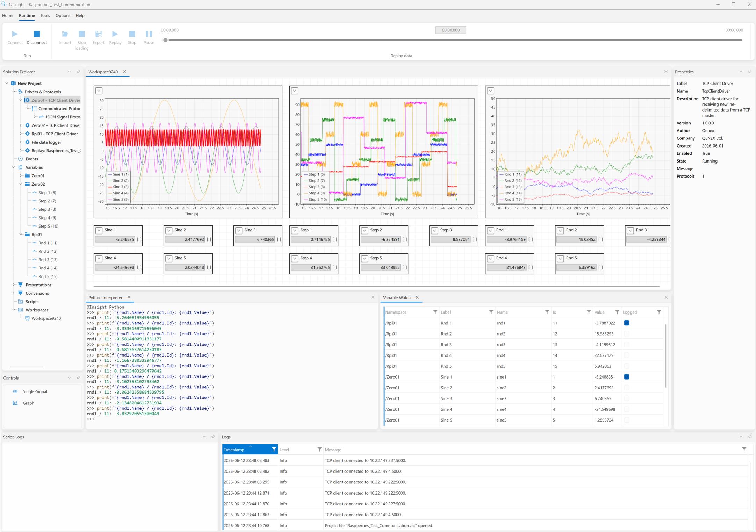The height and width of the screenshot is (532, 756).
Task: Click the Import folder icon
Action: (x=65, y=34)
